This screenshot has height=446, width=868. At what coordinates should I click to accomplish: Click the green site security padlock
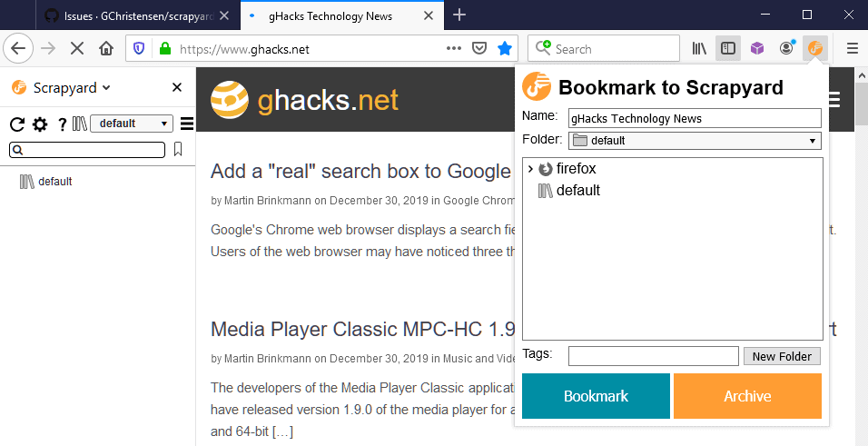(x=164, y=49)
